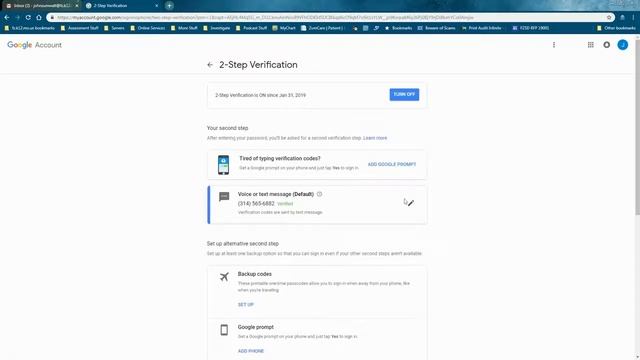Viewport: 640px width, 360px height.
Task: Open the Print Audit Infinite bookmark
Action: point(482,28)
